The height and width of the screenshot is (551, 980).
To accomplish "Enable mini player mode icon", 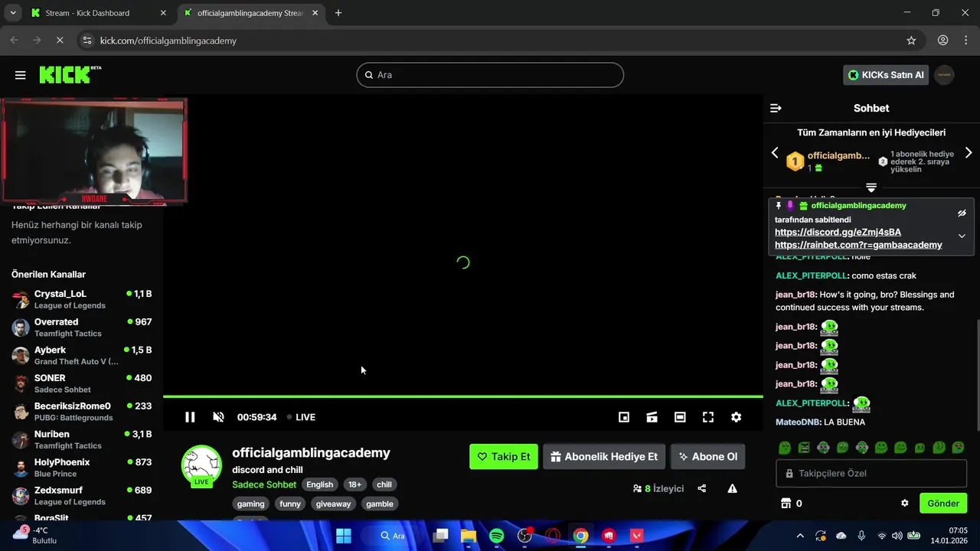I will (x=624, y=417).
